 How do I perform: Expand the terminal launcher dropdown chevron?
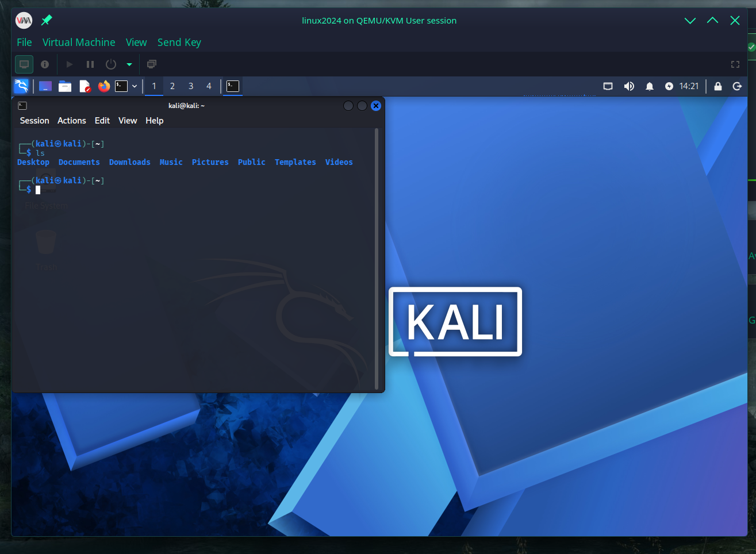135,86
